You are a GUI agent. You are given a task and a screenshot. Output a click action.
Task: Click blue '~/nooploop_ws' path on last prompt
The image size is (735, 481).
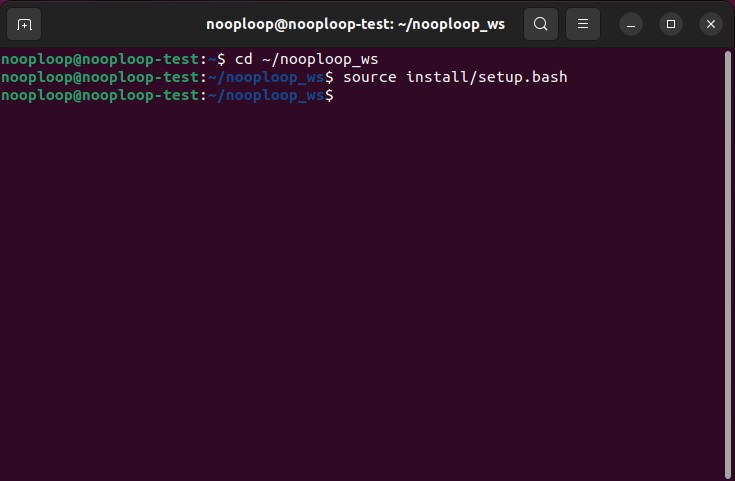tap(265, 95)
